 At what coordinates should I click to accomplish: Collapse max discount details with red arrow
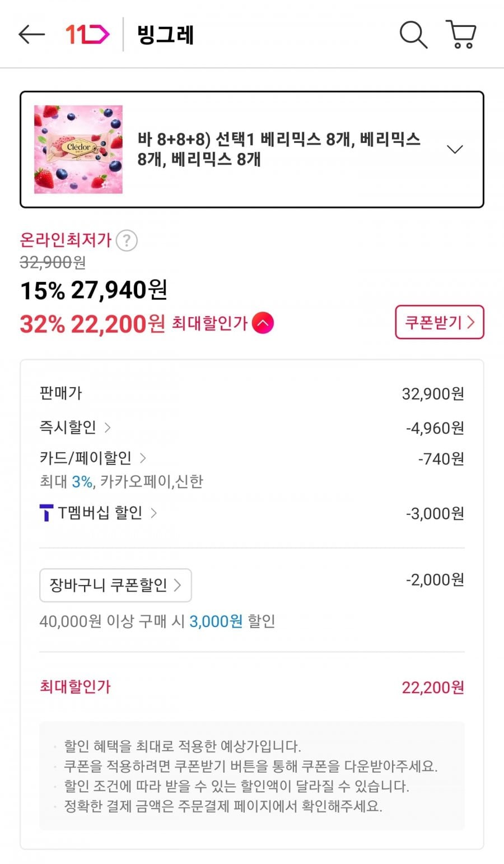(x=263, y=323)
